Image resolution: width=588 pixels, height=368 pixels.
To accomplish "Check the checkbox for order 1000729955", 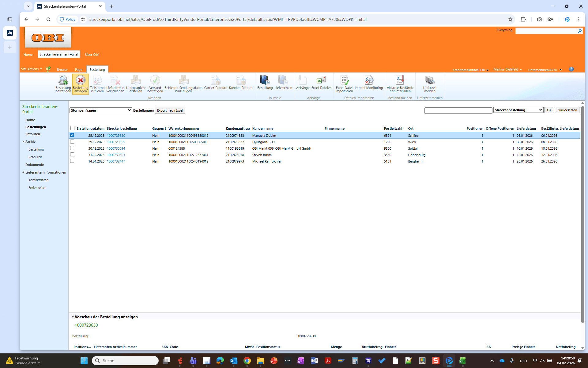I will 72,142.
